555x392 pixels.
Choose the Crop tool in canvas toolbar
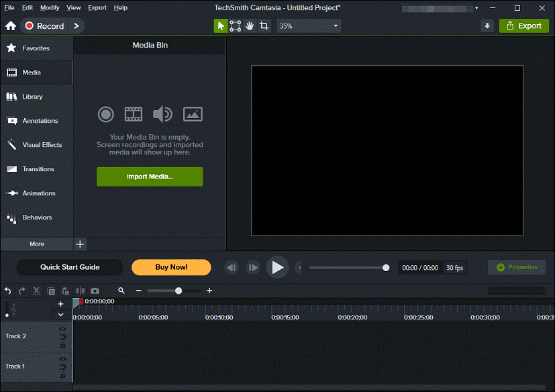point(264,26)
